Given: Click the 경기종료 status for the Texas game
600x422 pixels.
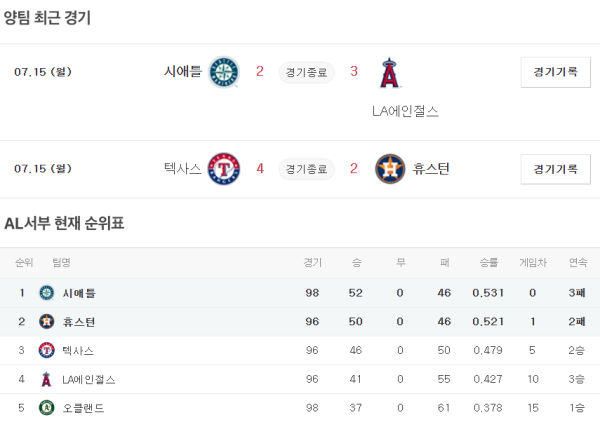Looking at the screenshot, I should [305, 169].
